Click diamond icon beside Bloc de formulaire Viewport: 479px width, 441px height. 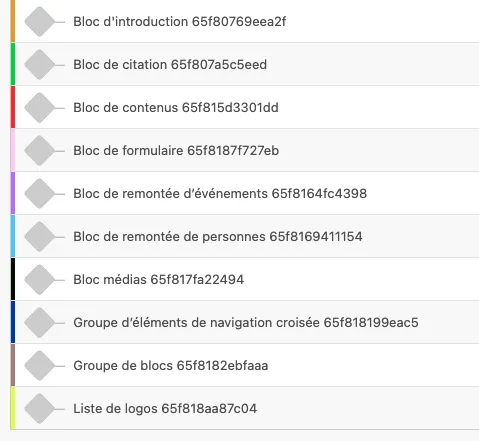(x=39, y=151)
